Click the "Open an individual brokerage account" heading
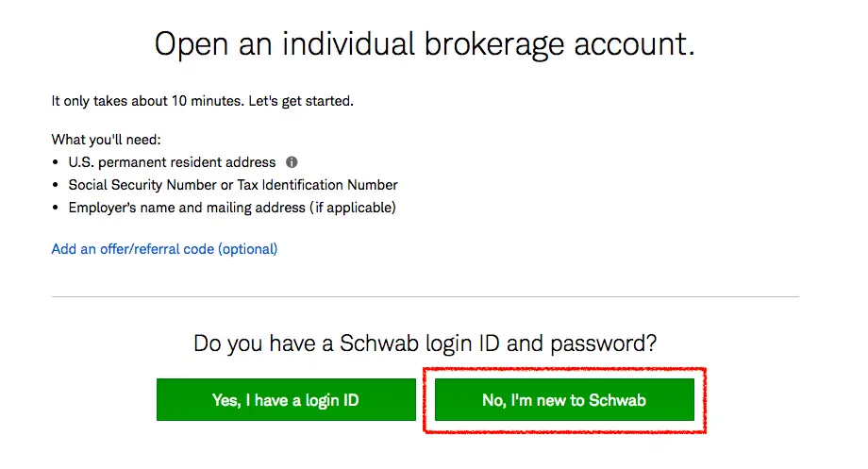Screen dimensions: 868x469 [x=425, y=44]
